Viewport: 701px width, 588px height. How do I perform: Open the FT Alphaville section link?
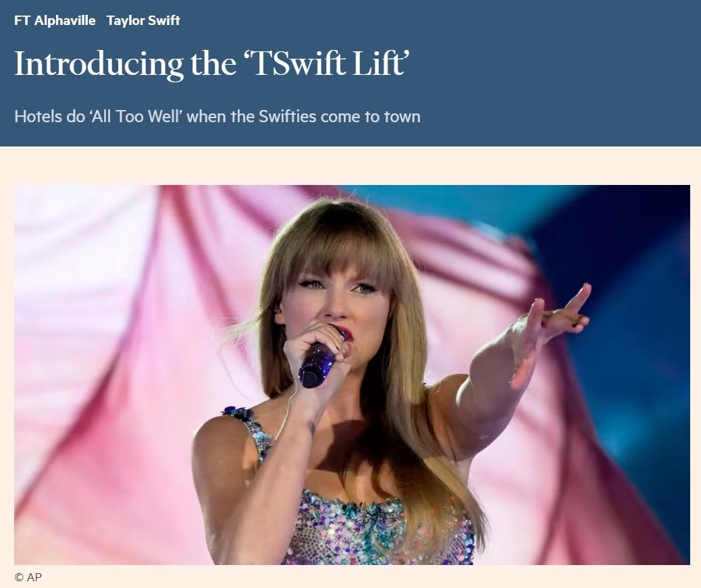tap(55, 20)
